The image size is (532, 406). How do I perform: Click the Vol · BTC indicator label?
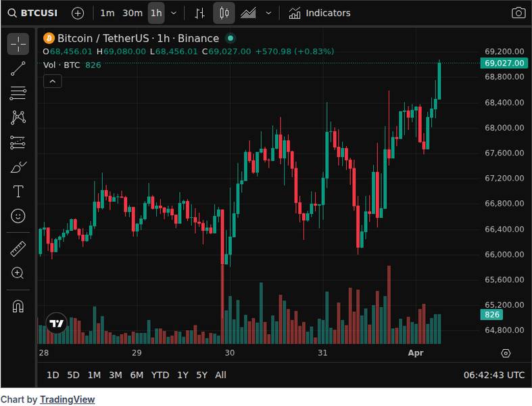62,65
